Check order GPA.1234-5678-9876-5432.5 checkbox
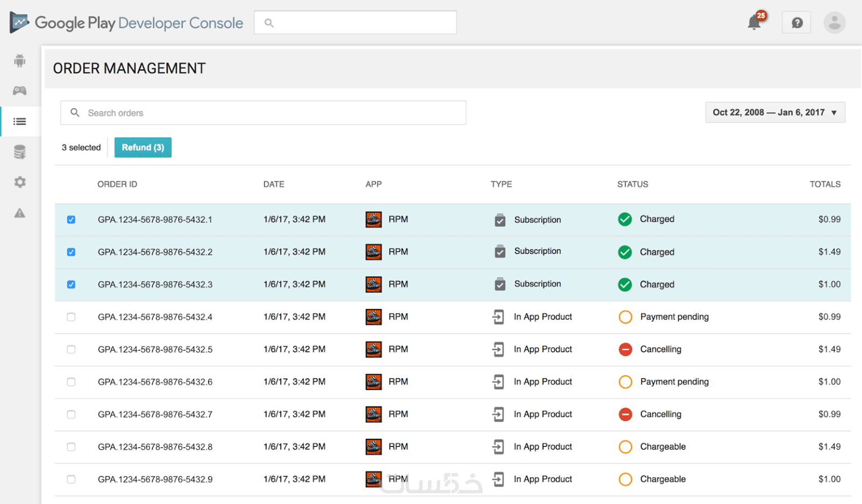 coord(71,349)
